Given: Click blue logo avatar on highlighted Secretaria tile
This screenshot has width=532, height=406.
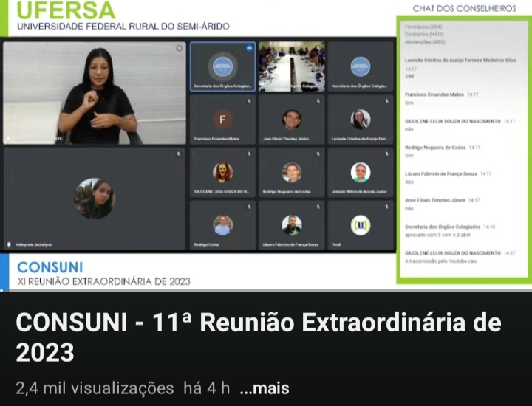Looking at the screenshot, I should pos(222,66).
